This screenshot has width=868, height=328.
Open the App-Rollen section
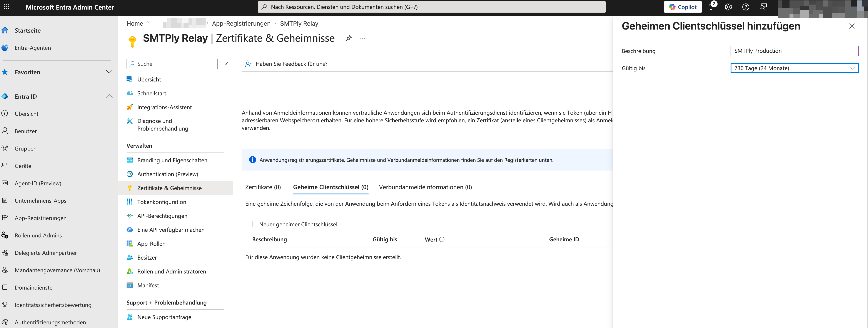pyautogui.click(x=151, y=244)
